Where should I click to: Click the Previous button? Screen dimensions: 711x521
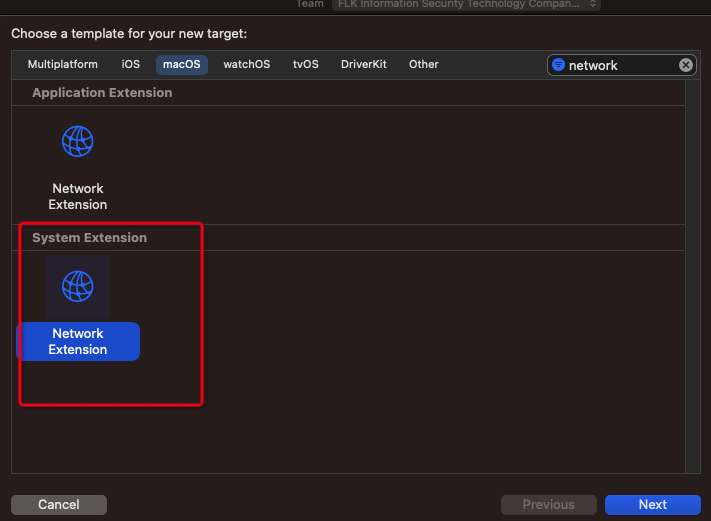[x=548, y=504]
